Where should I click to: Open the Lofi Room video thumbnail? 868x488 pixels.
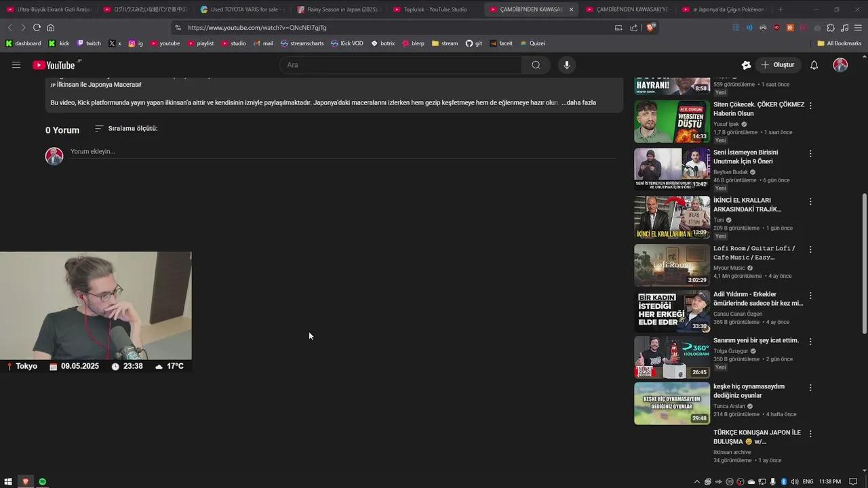(672, 265)
